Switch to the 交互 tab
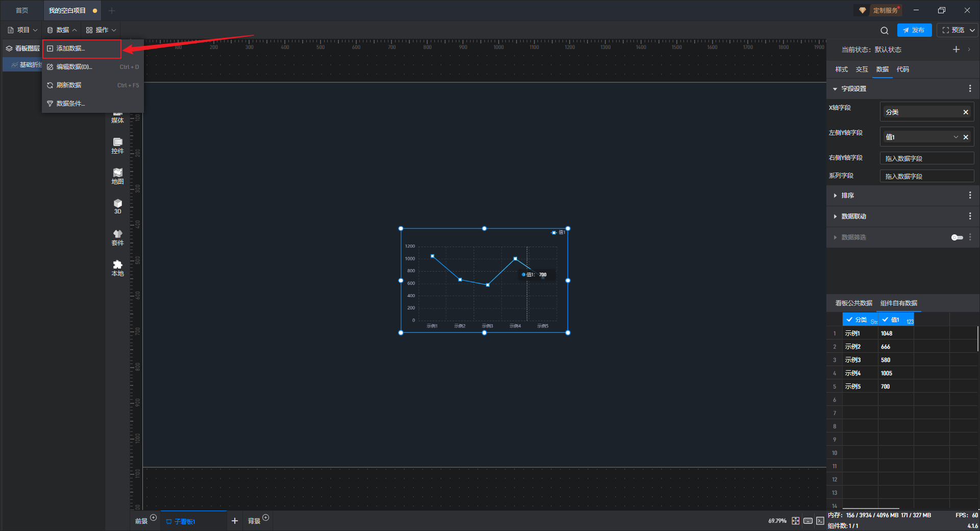 pyautogui.click(x=862, y=69)
